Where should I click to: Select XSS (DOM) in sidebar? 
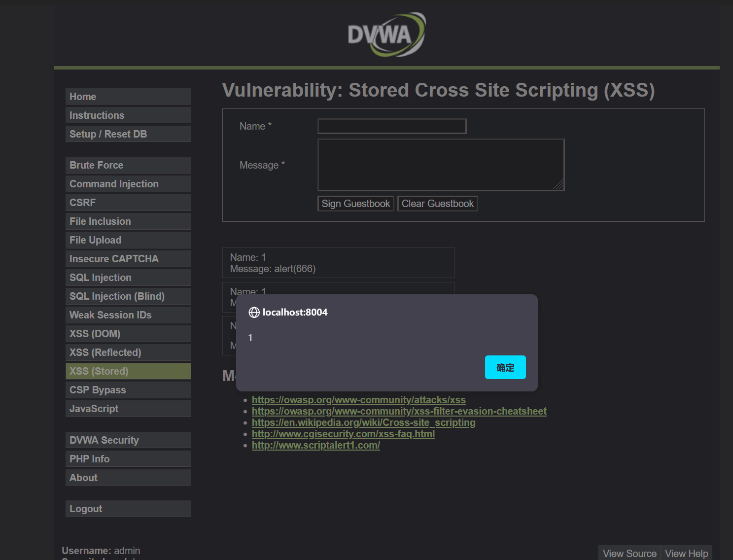128,334
